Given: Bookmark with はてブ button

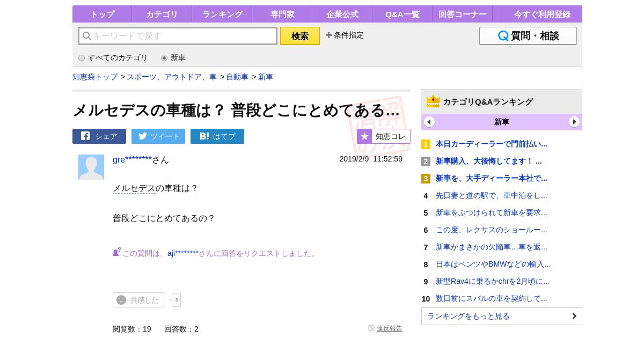Looking at the screenshot, I should pyautogui.click(x=217, y=136).
